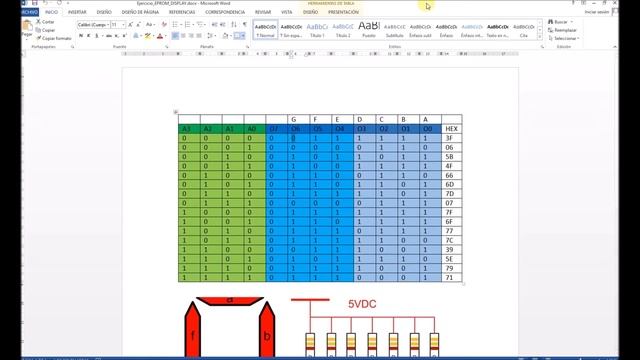
Task: Apply cell shading paint bucket
Action: [225, 36]
